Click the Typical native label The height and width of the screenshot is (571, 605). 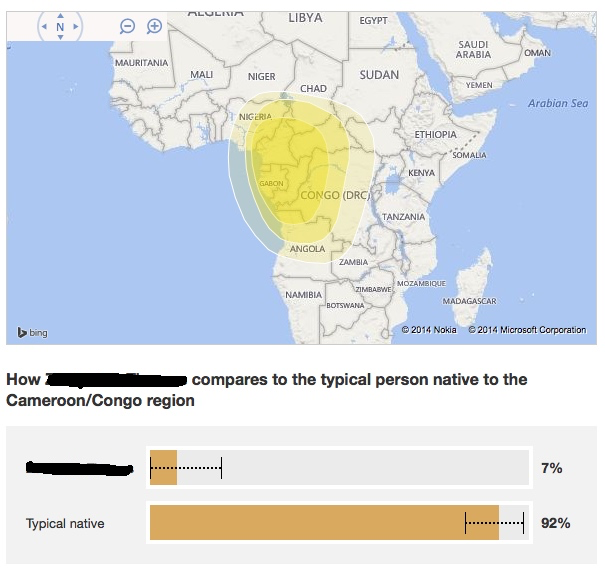pyautogui.click(x=65, y=523)
